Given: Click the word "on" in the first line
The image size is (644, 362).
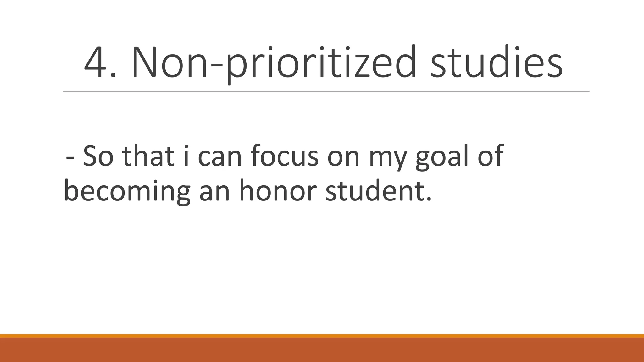Looking at the screenshot, I should [343, 157].
